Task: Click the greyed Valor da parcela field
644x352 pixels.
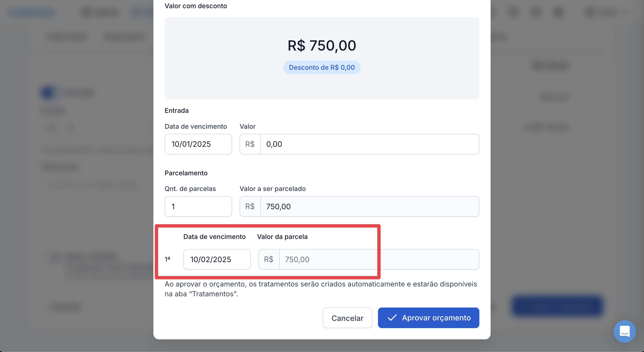Action: coord(379,259)
